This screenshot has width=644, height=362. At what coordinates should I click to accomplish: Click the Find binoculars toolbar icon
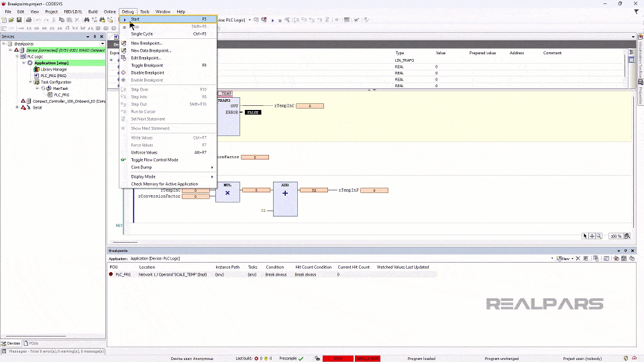point(87,19)
